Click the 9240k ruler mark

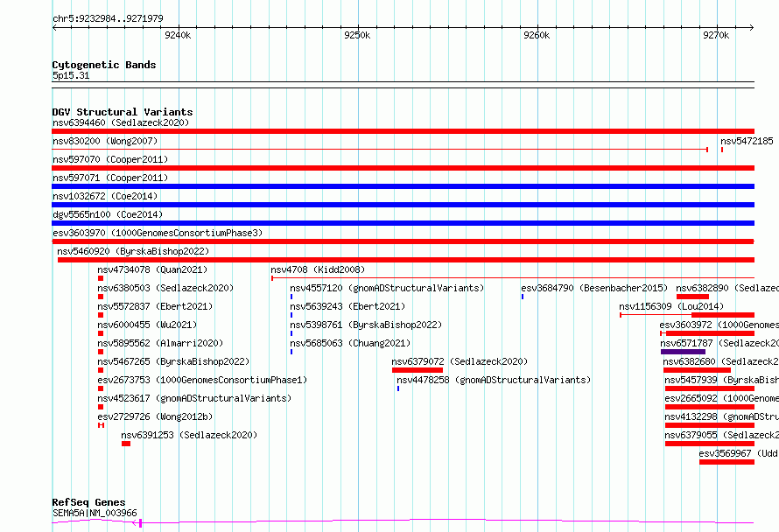pyautogui.click(x=178, y=35)
